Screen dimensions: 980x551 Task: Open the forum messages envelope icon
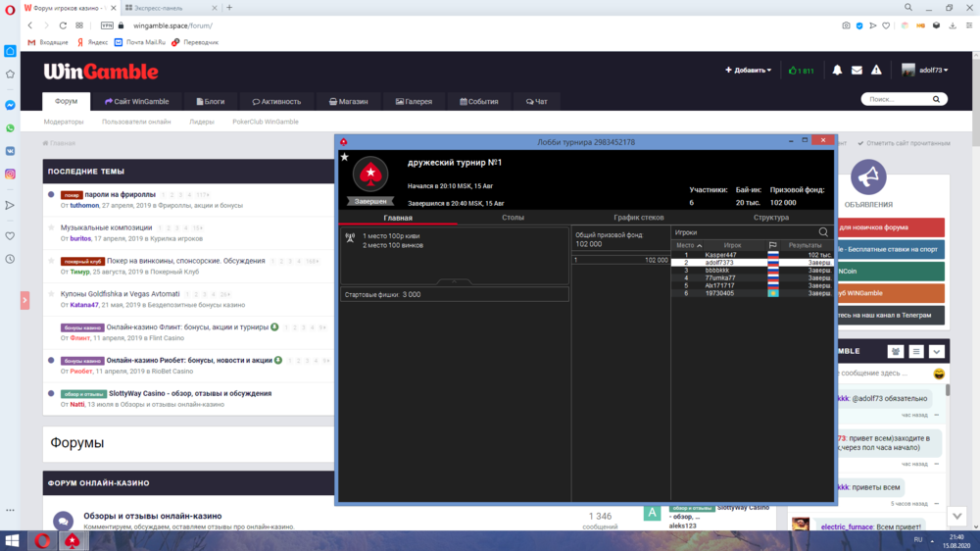(x=857, y=71)
